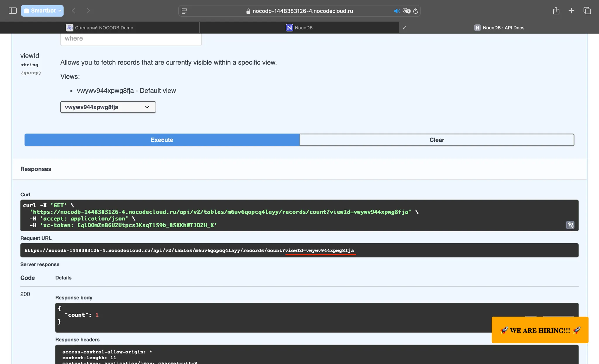Screen dimensions: 599x364
Task: Toggle the Safari sidebar icon
Action: pos(13,11)
